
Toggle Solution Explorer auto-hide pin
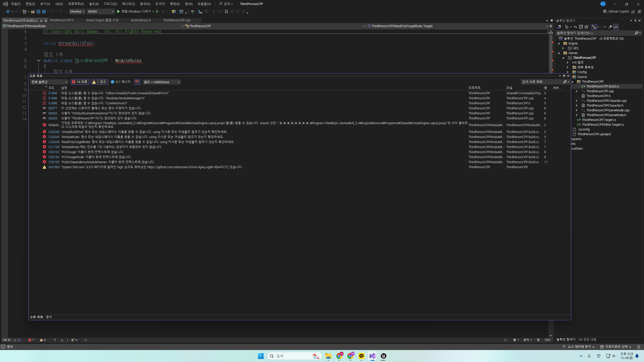pos(635,21)
